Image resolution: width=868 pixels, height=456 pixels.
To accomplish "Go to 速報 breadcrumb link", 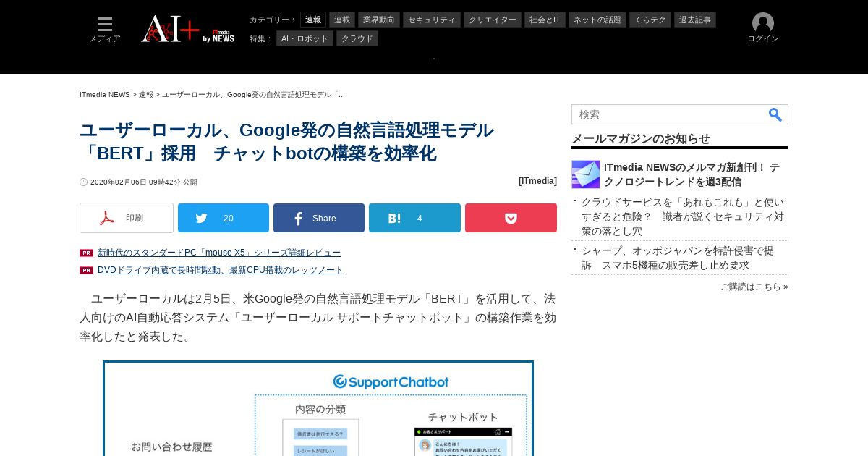I will click(x=146, y=95).
